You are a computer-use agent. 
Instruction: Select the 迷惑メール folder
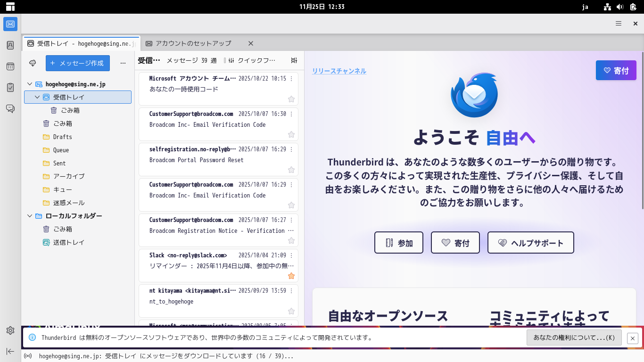(69, 203)
